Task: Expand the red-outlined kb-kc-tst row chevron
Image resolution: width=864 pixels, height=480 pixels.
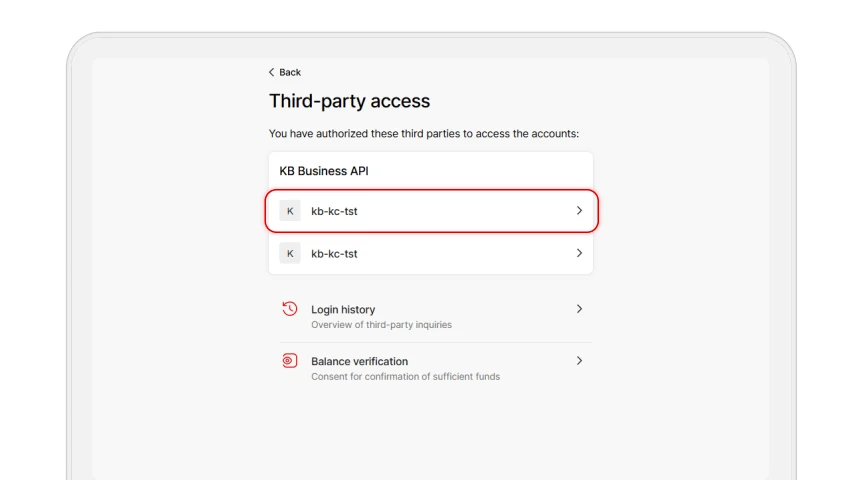Action: point(579,211)
